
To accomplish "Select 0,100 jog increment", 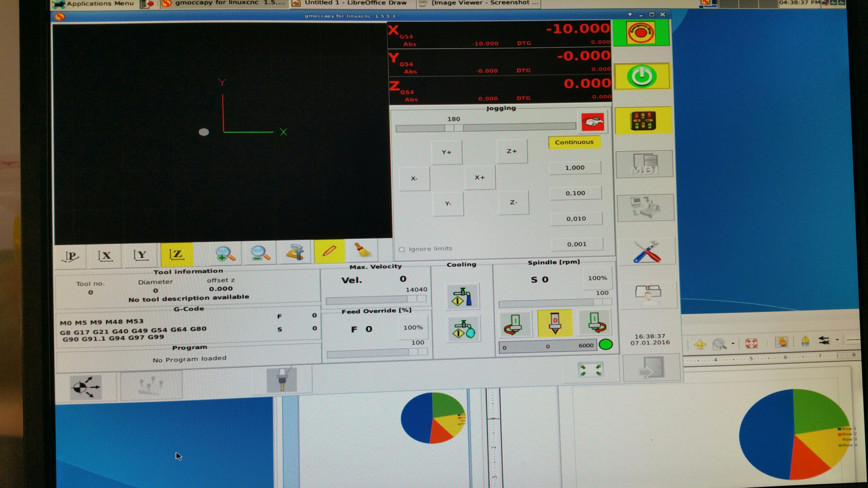I will tap(576, 193).
